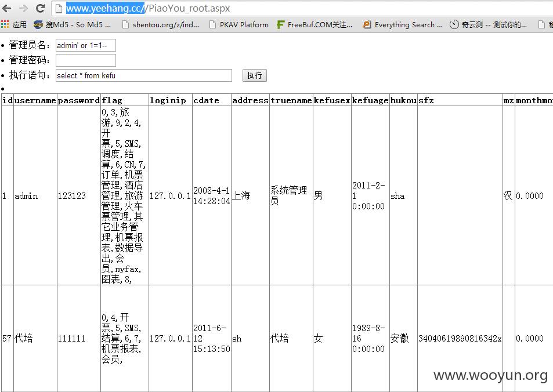Select the cdate 2008-4-1 14:28:04 cell
This screenshot has width=553, height=392.
[212, 195]
